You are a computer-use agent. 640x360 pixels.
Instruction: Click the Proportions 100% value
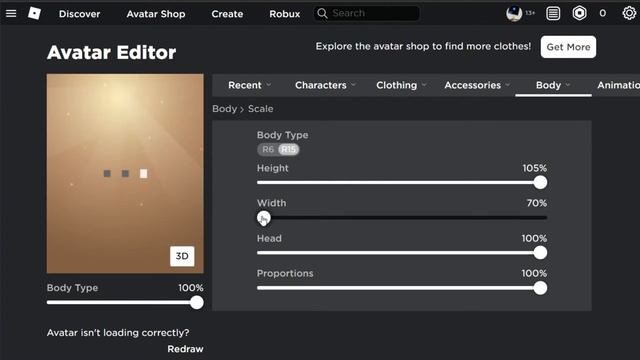point(534,273)
